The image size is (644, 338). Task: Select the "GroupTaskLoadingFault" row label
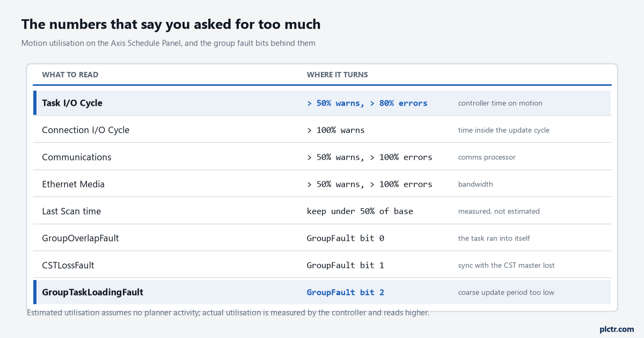pos(93,292)
